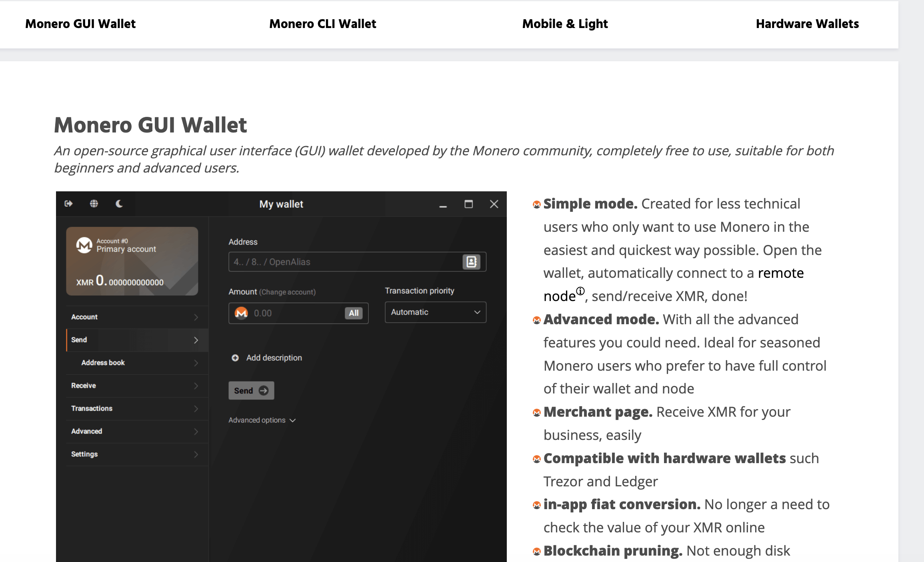Open the Transaction priority Automatic dropdown
The width and height of the screenshot is (924, 562).
coord(435,312)
